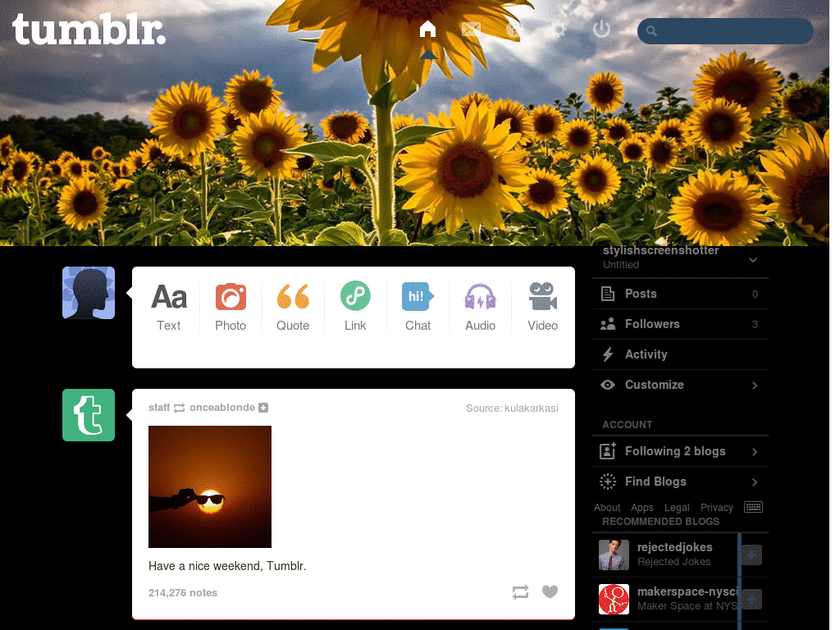Expand the Customize chevron arrow
This screenshot has height=630, width=840.
[x=755, y=386]
